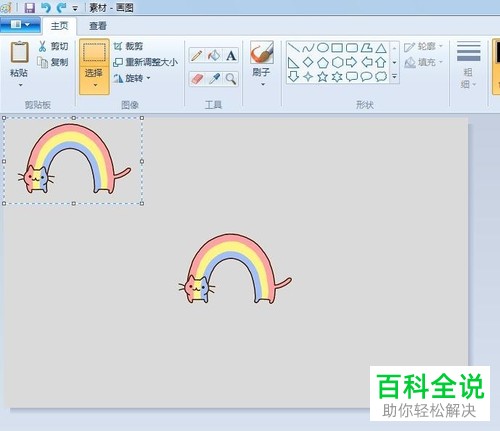
Task: Click the Redo arrow icon
Action: pyautogui.click(x=62, y=7)
